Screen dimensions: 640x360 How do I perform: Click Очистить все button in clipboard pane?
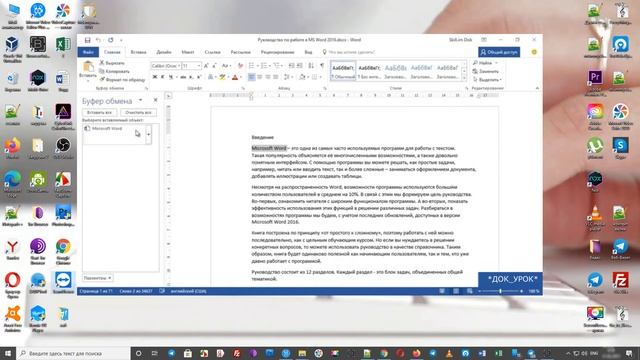click(x=138, y=112)
